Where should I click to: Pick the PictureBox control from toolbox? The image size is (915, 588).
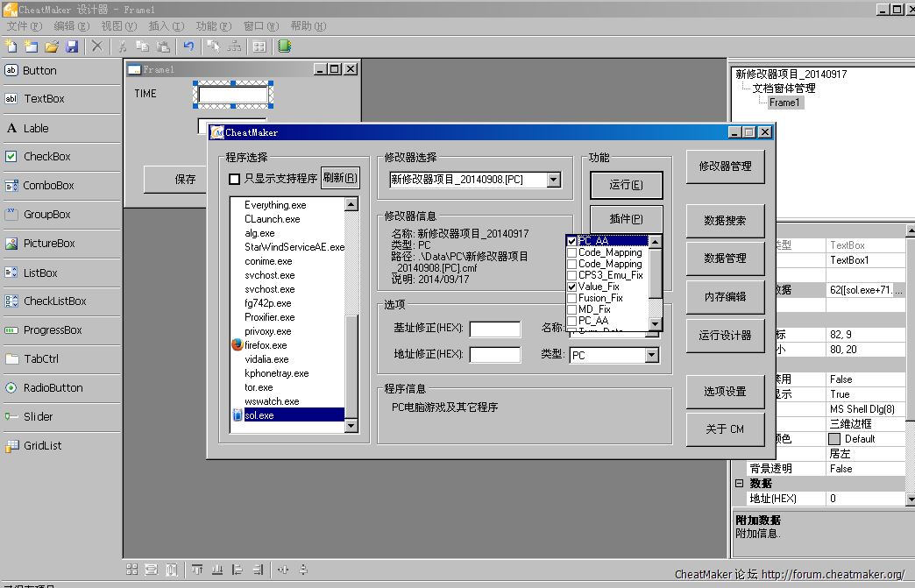click(48, 244)
